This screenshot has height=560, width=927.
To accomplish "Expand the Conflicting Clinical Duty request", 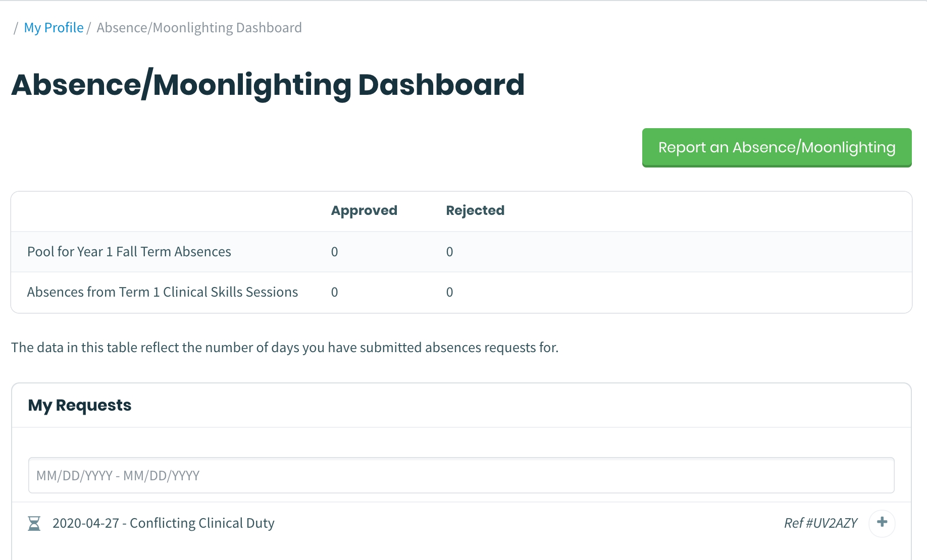I will 882,523.
